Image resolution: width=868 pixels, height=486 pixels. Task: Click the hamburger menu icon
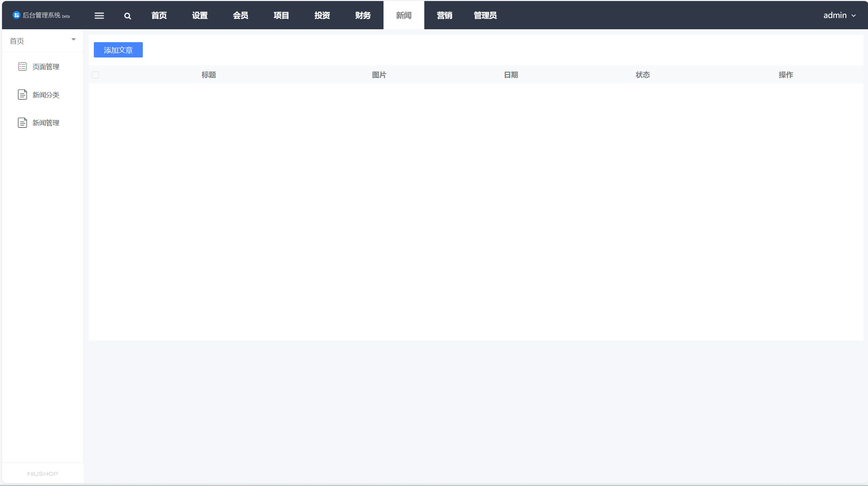(x=99, y=16)
